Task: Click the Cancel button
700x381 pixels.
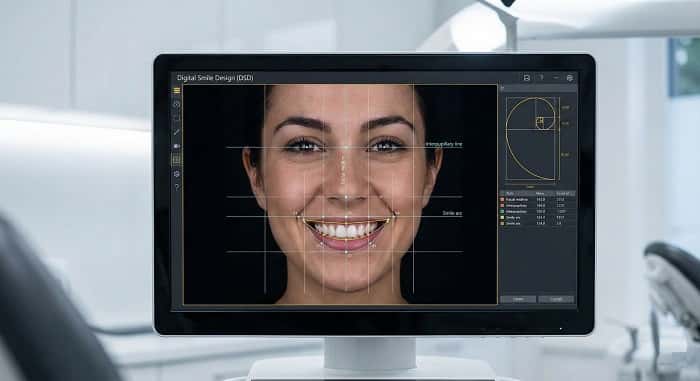Action: pos(556,299)
